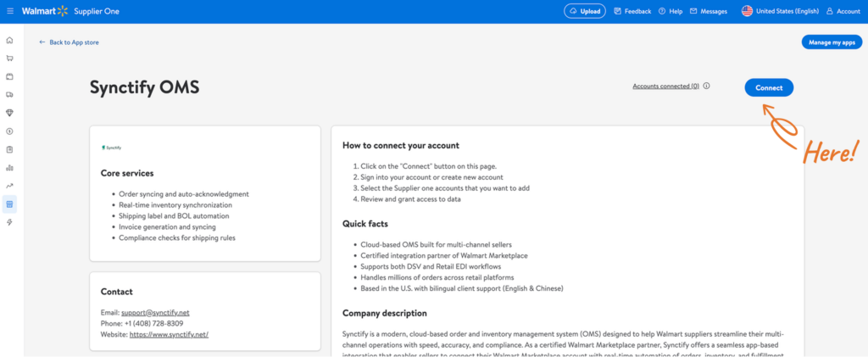The width and height of the screenshot is (868, 357).
Task: Click the 'How to connect your account' heading
Action: [x=401, y=146]
